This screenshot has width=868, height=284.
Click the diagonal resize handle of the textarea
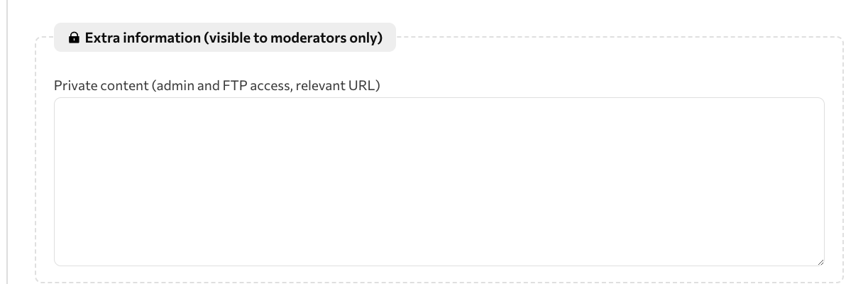pos(820,261)
